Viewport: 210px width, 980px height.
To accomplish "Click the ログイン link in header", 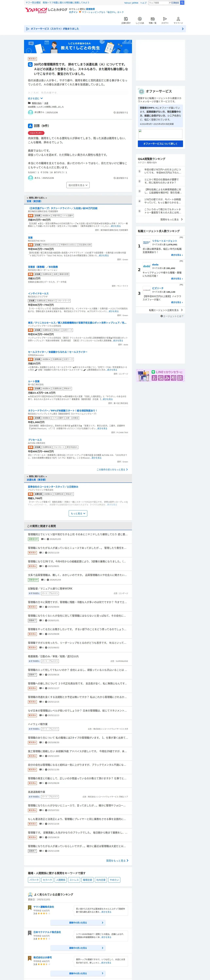I will coord(73,12).
